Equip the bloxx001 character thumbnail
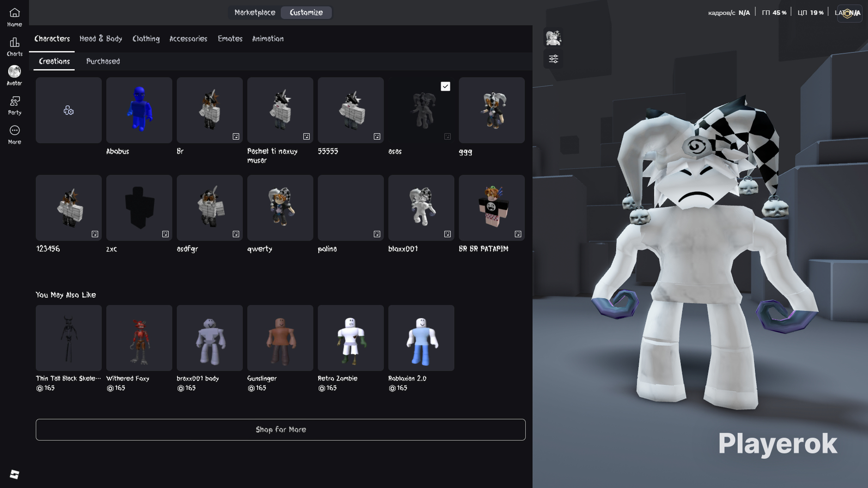This screenshot has height=488, width=868. (421, 208)
